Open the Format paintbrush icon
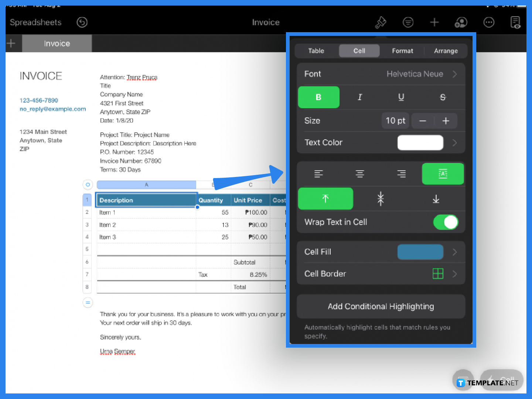Image resolution: width=532 pixels, height=399 pixels. tap(381, 23)
